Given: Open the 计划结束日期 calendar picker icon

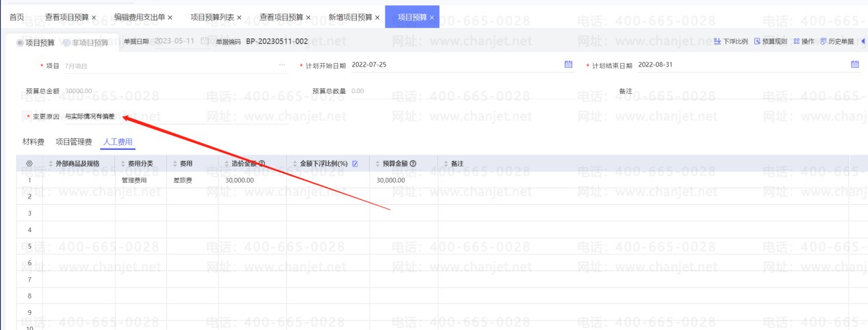Looking at the screenshot, I should click(x=854, y=64).
